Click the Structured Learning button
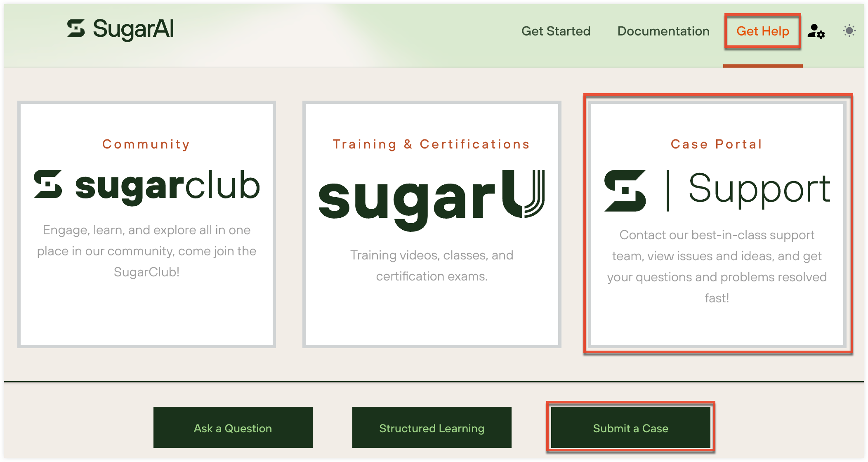Screen dimensions: 868x462 pos(432,428)
